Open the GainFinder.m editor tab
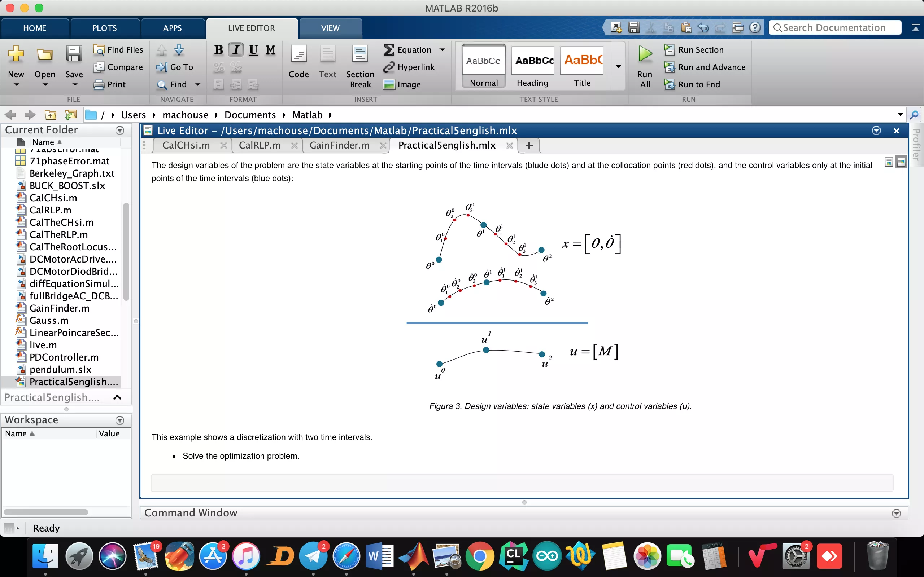924x577 pixels. coord(339,145)
